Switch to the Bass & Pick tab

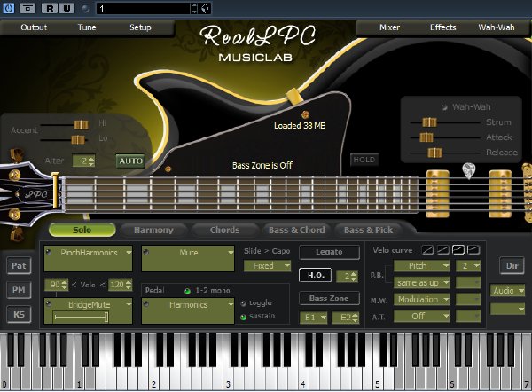click(369, 230)
